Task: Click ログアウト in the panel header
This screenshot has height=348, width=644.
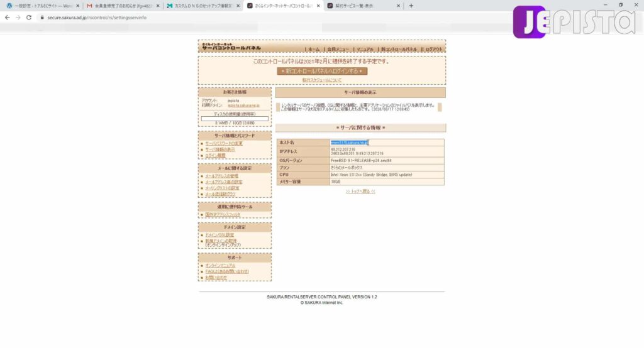Action: [x=434, y=49]
